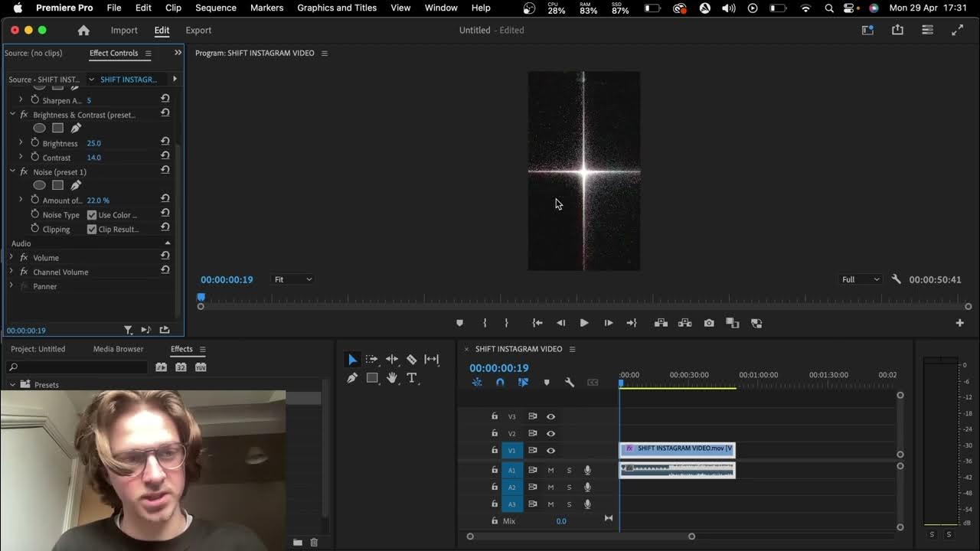Viewport: 980px width, 551px height.
Task: Open the Sequence menu
Action: (x=215, y=8)
